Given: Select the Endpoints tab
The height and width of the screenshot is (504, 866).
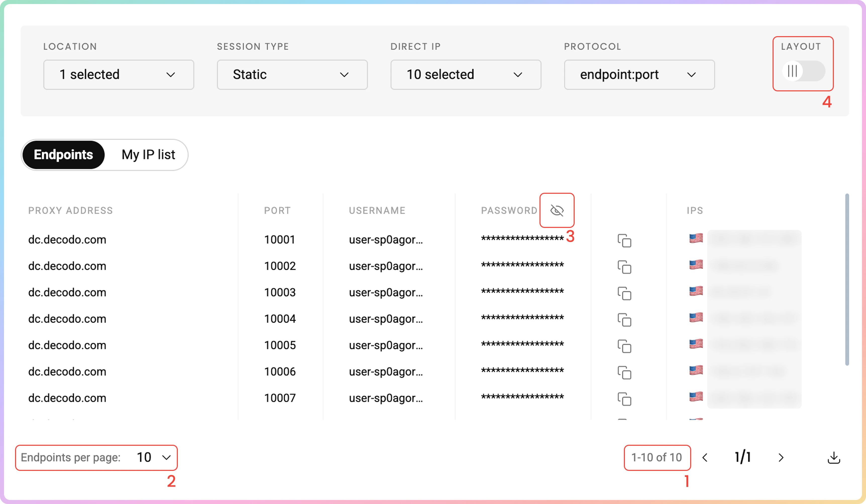Looking at the screenshot, I should 64,155.
